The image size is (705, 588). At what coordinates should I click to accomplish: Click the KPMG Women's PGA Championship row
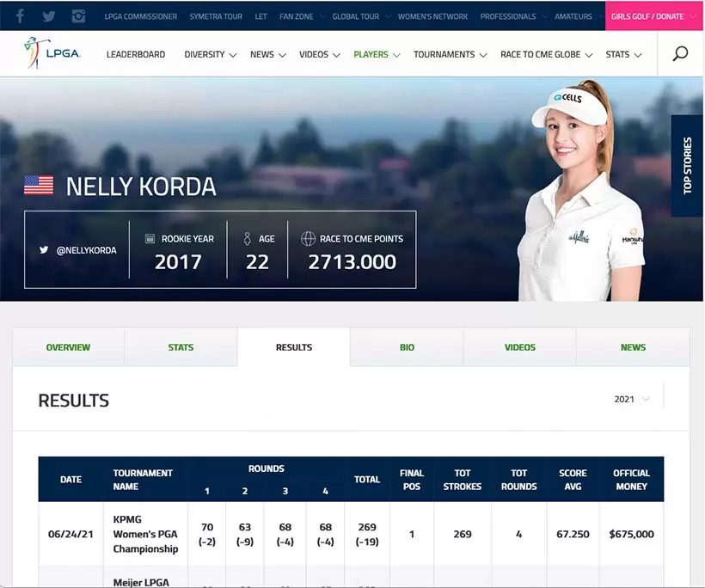(x=145, y=534)
